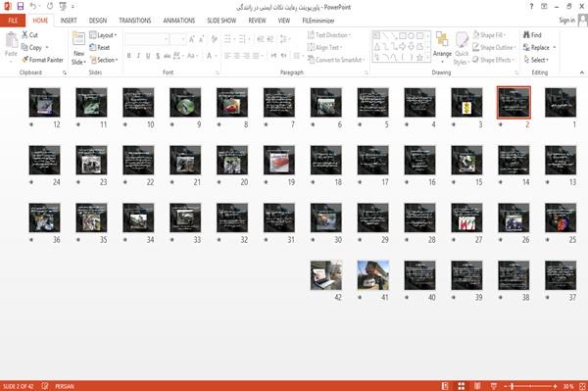
Task: Click the Text Direction button
Action: tap(329, 35)
